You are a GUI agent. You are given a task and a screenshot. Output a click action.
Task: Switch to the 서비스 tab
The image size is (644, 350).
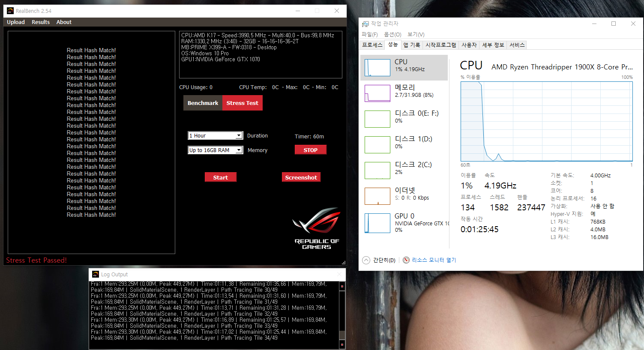(517, 45)
